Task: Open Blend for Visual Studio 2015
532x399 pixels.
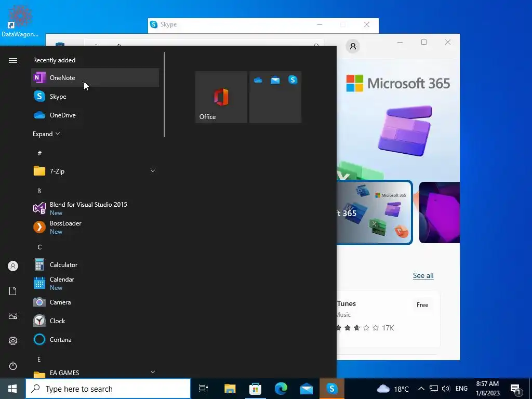Action: click(95, 208)
